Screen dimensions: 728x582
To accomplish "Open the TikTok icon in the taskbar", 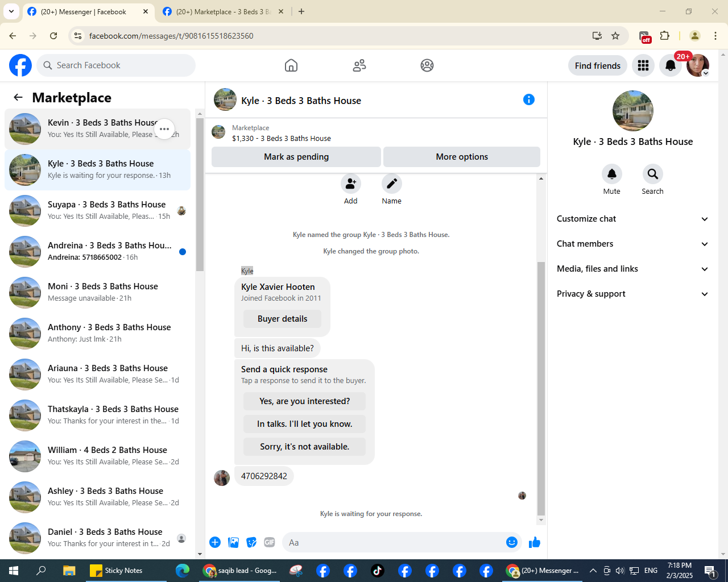I will coord(378,571).
